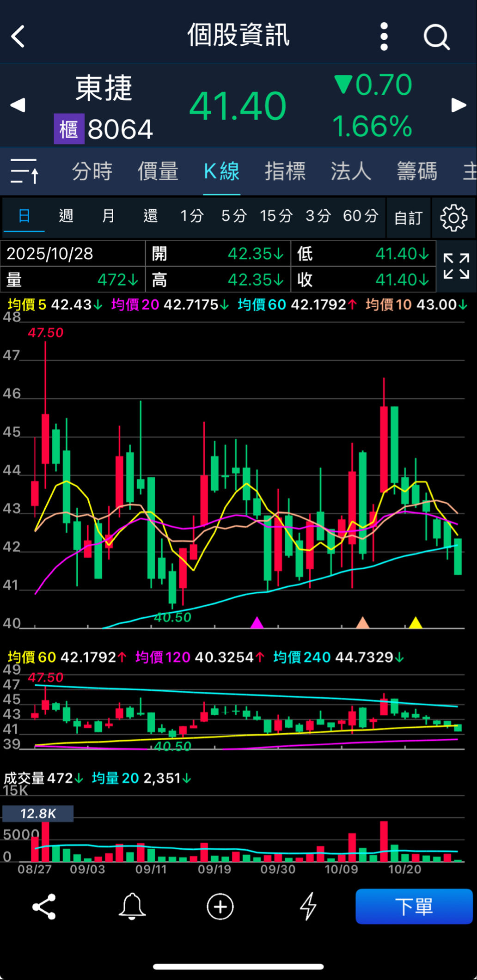This screenshot has width=477, height=980.
Task: Select the monthly 月 chart period
Action: pos(108,216)
